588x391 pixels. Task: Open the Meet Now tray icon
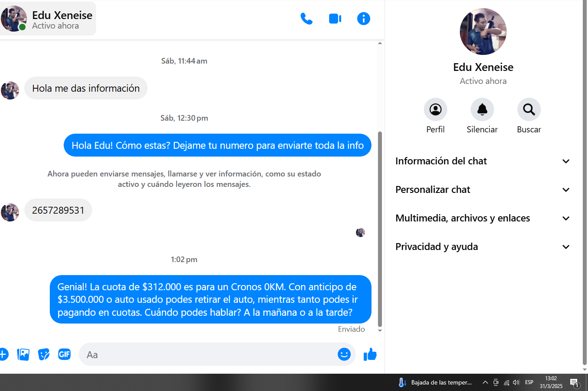tap(496, 382)
